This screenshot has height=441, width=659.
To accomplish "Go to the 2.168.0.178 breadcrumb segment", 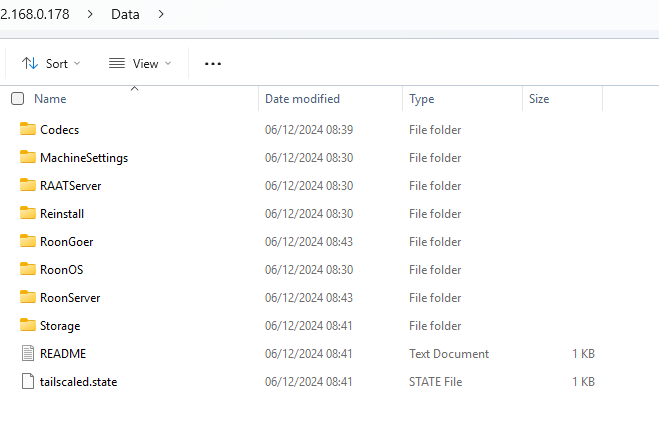I will [34, 14].
